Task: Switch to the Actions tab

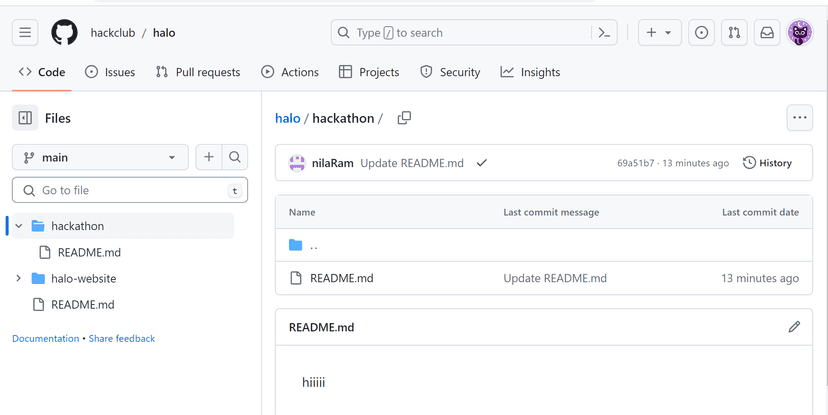Action: click(x=290, y=72)
